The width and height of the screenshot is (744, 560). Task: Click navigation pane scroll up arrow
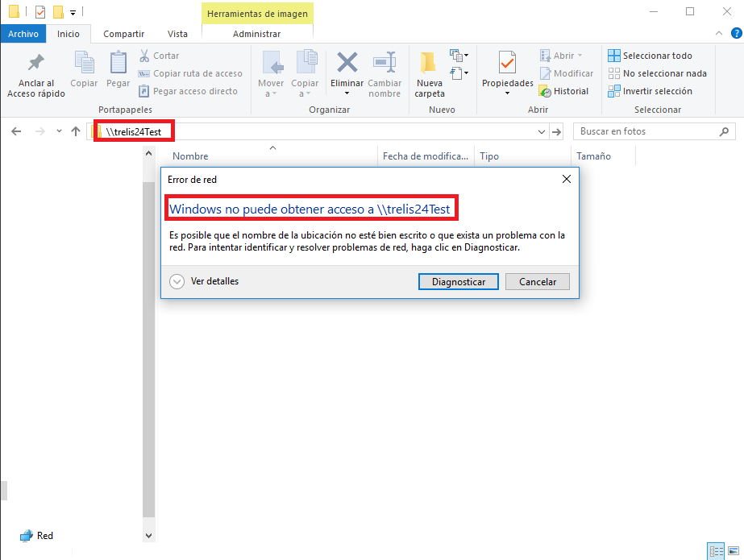[148, 153]
